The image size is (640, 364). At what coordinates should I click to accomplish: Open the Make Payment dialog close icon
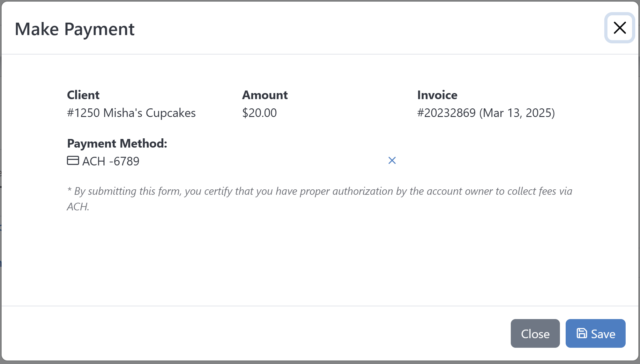(619, 28)
